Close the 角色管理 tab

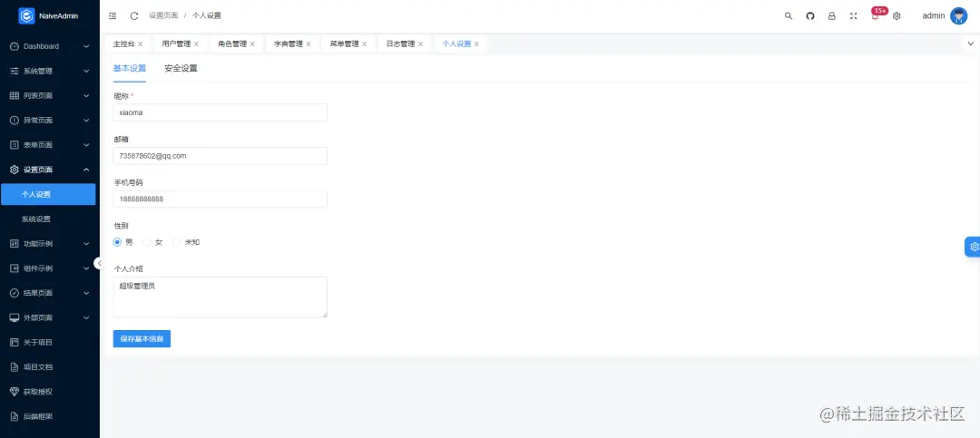[252, 44]
